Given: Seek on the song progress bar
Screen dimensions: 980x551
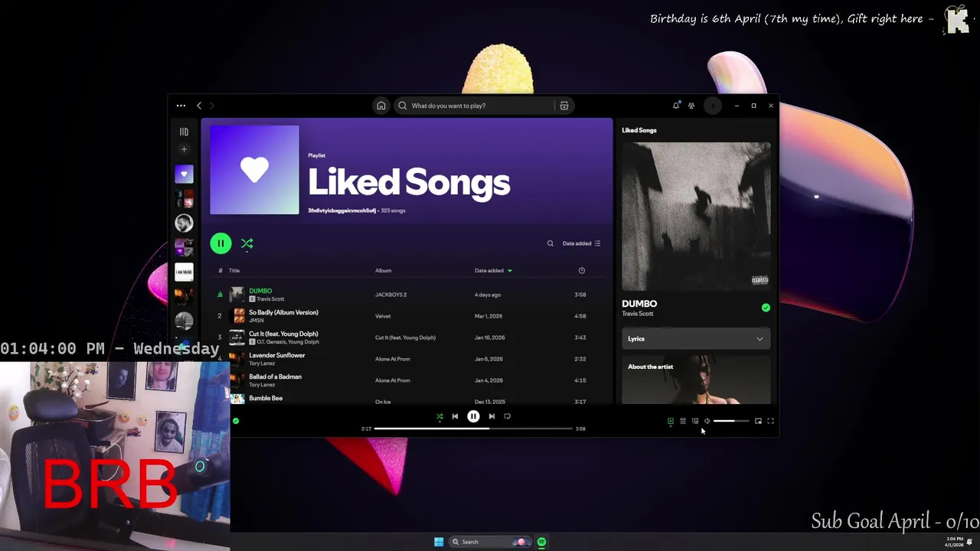Looking at the screenshot, I should [473, 429].
